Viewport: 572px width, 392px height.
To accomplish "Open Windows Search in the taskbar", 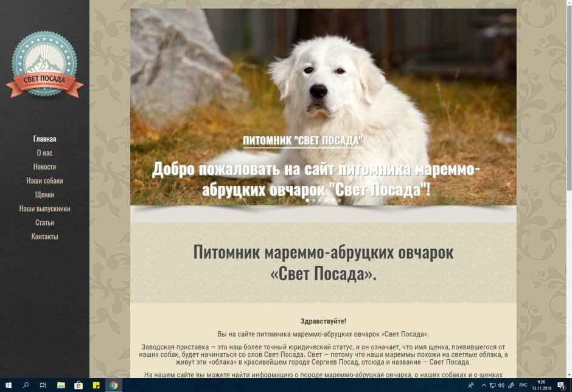I will point(25,385).
